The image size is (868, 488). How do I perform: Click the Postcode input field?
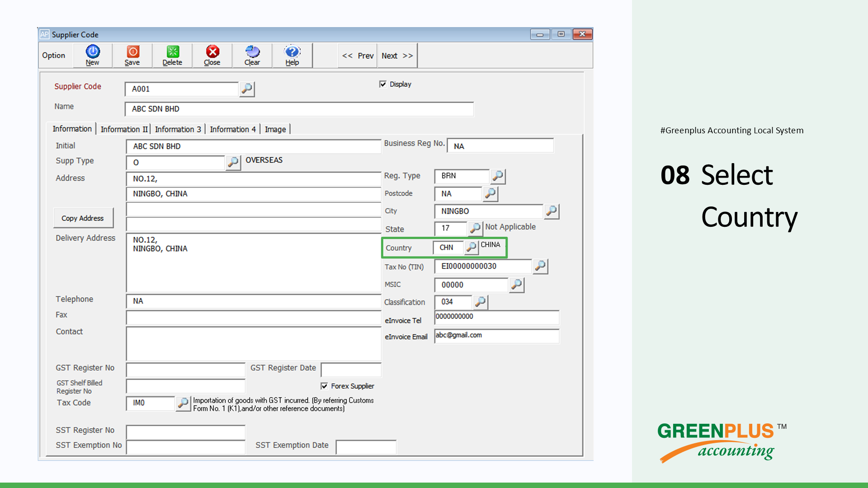(458, 194)
